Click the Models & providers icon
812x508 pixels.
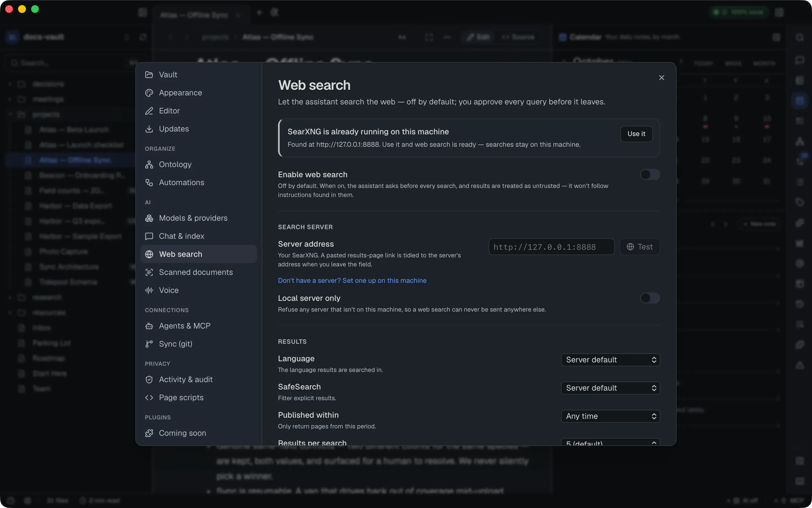pos(149,218)
